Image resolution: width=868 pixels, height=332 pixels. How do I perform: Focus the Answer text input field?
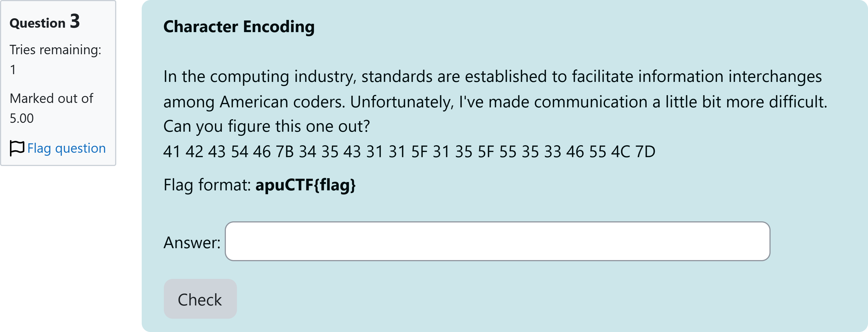tap(497, 241)
